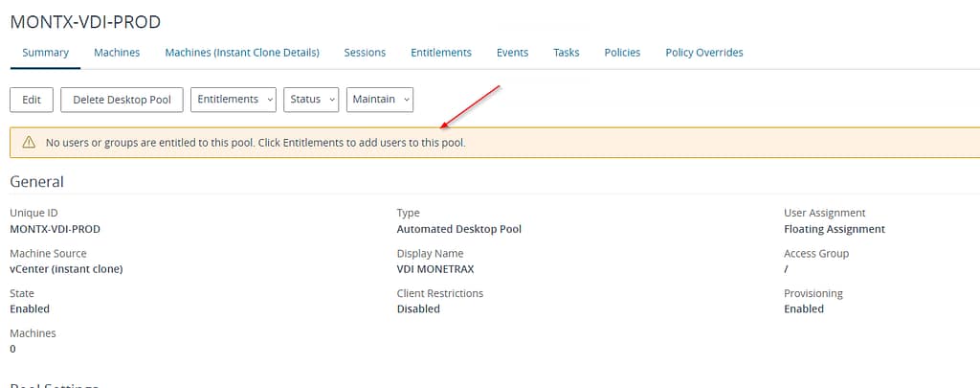Click the Floating Assignment value

click(x=834, y=229)
